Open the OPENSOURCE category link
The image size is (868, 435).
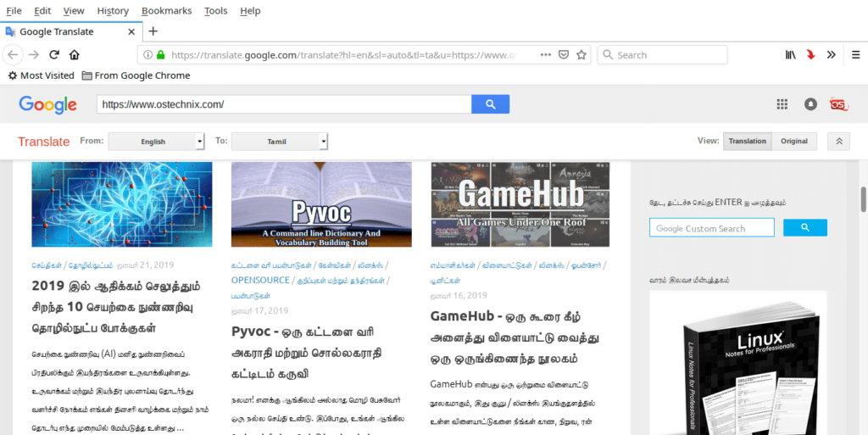pyautogui.click(x=260, y=280)
